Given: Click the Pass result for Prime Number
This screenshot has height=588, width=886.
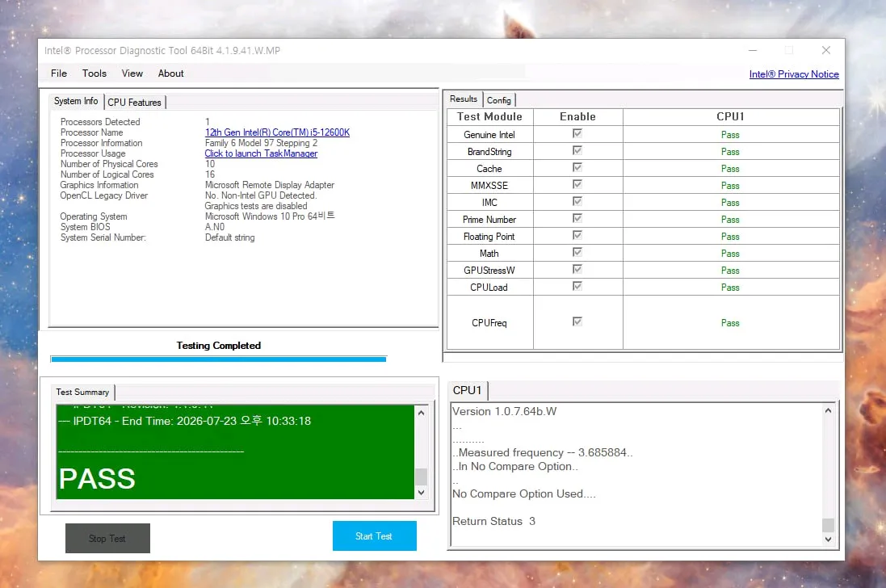Looking at the screenshot, I should pos(730,220).
